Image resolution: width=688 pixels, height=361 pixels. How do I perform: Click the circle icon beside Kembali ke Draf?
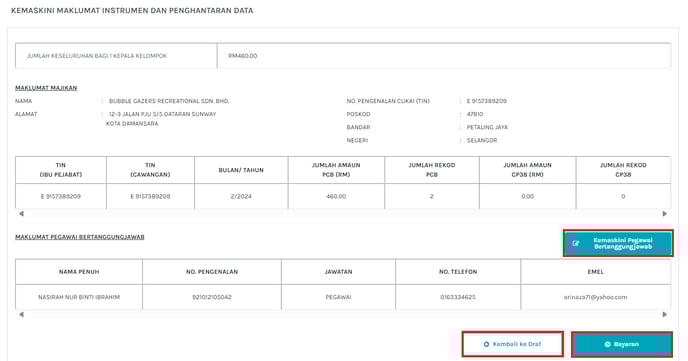click(x=486, y=344)
